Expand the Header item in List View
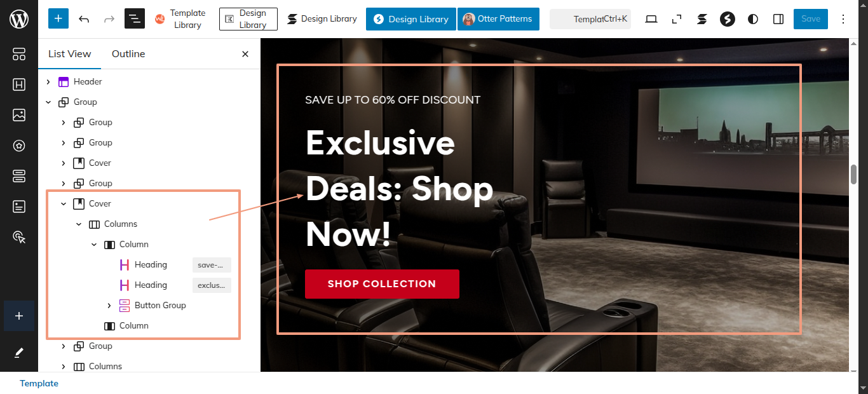This screenshot has width=868, height=394. [48, 81]
